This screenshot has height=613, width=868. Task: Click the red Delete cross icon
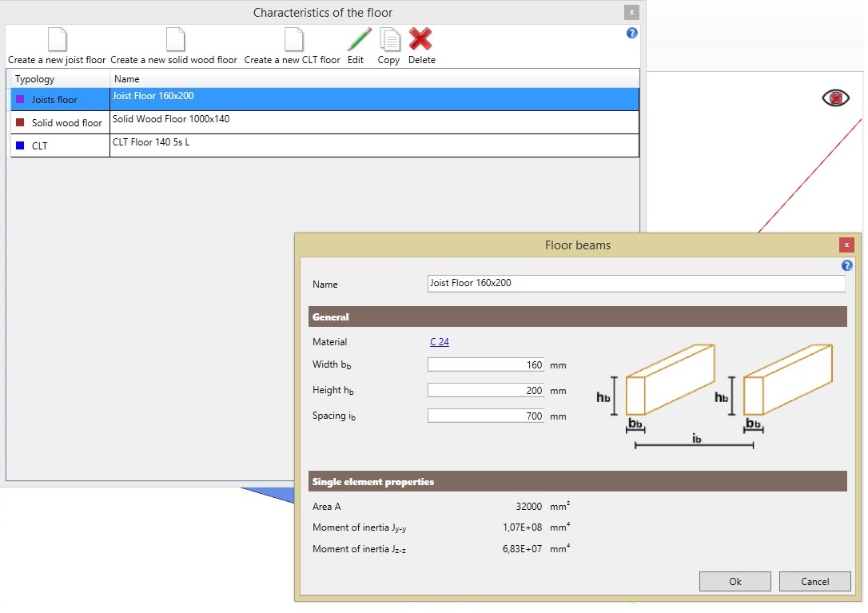(420, 39)
